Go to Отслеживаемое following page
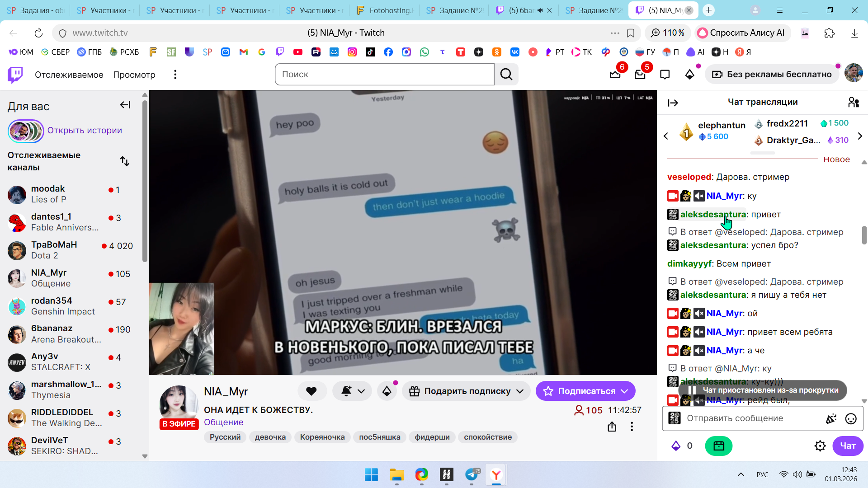868x488 pixels. tap(69, 75)
